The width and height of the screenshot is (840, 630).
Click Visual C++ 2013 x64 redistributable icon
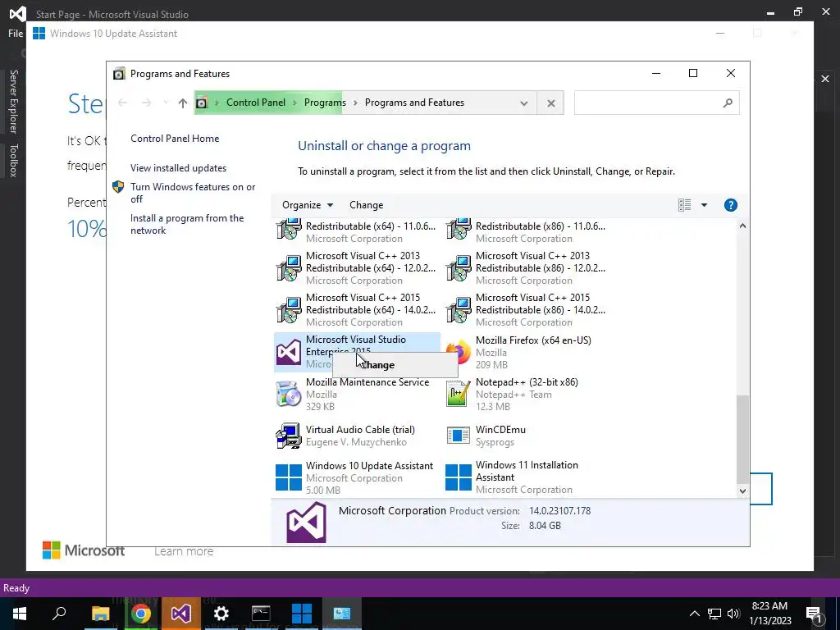click(x=289, y=268)
